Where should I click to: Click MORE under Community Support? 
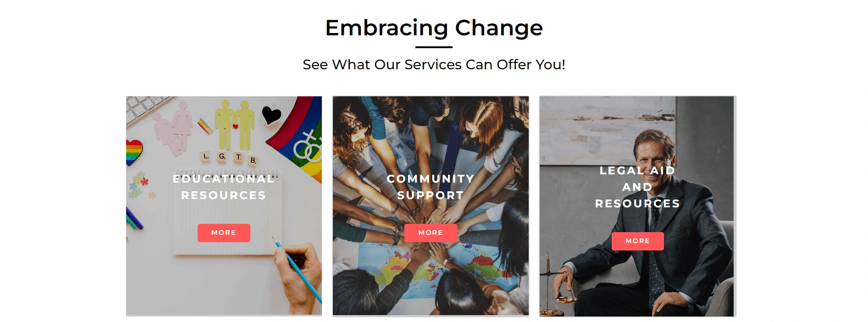(x=431, y=233)
